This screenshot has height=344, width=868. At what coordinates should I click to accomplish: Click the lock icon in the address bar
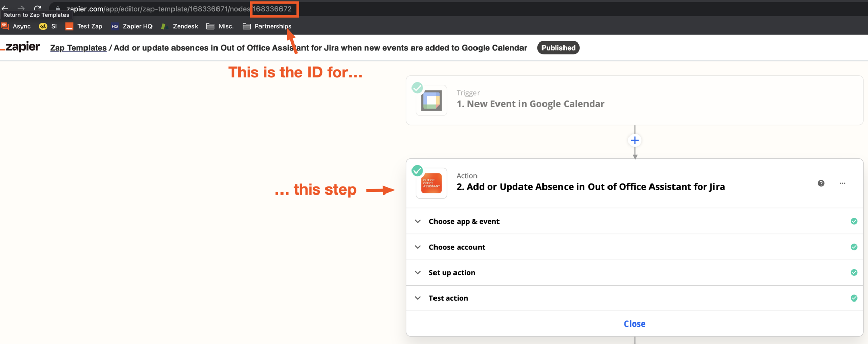[x=58, y=9]
